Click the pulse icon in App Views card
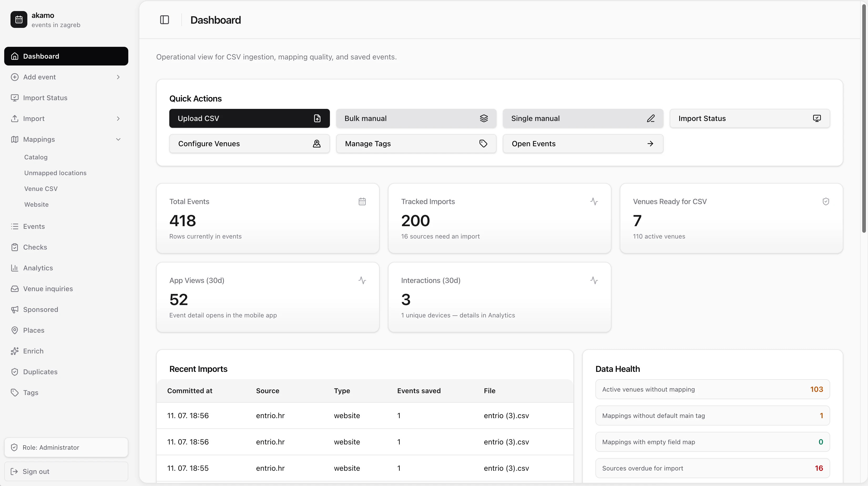The height and width of the screenshot is (486, 868). click(x=362, y=280)
